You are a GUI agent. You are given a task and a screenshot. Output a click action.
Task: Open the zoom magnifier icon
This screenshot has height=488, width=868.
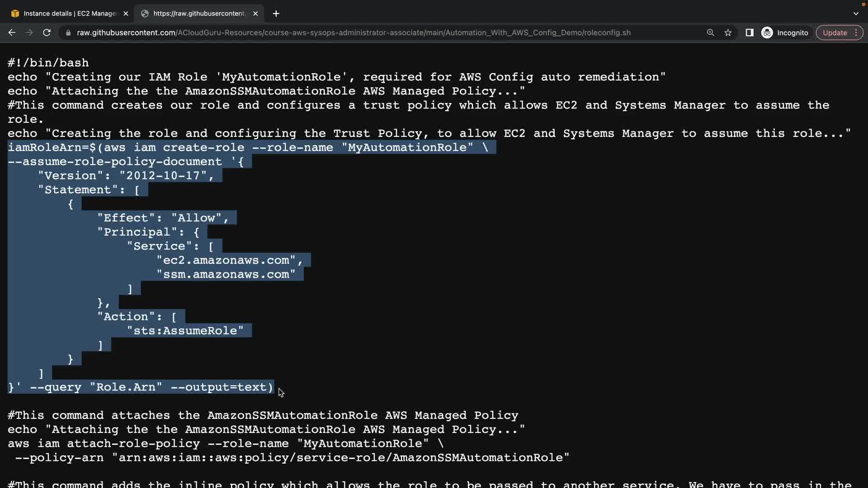tap(710, 33)
